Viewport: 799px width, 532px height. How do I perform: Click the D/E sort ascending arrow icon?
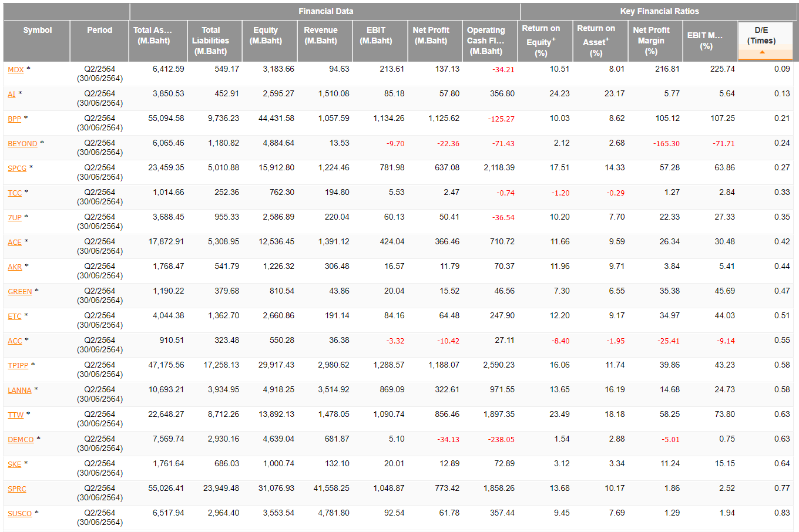tap(762, 52)
